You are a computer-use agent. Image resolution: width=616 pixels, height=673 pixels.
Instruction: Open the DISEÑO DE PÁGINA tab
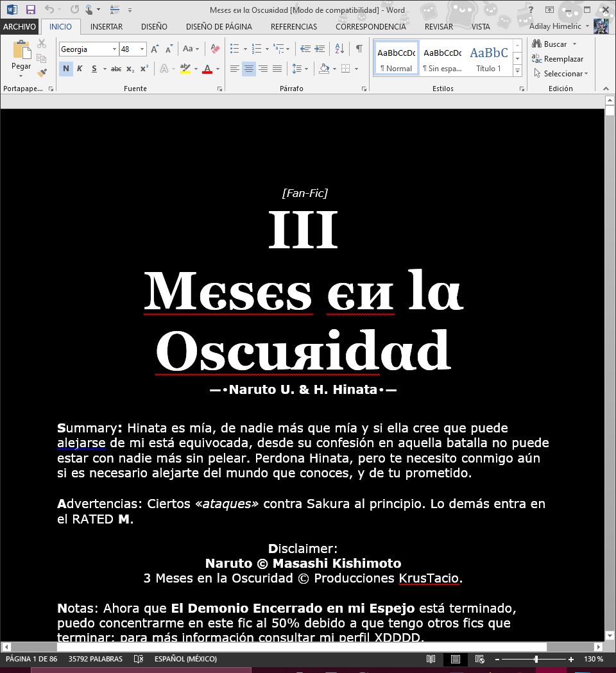[219, 26]
